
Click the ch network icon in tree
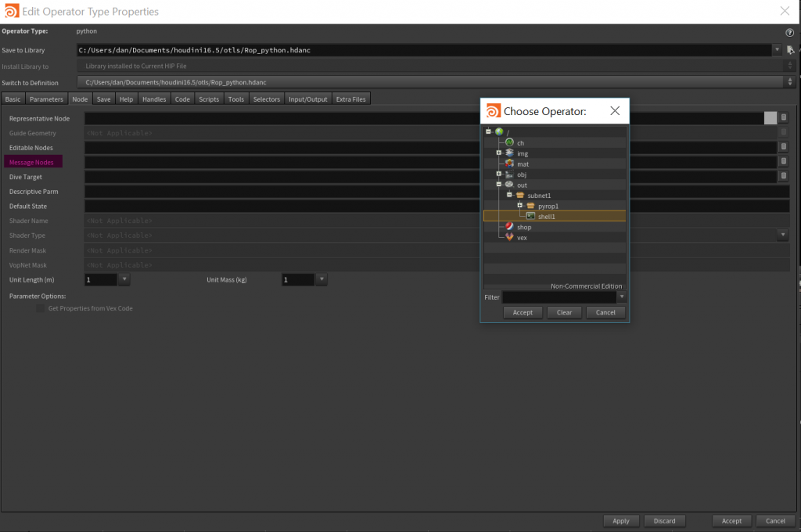509,142
